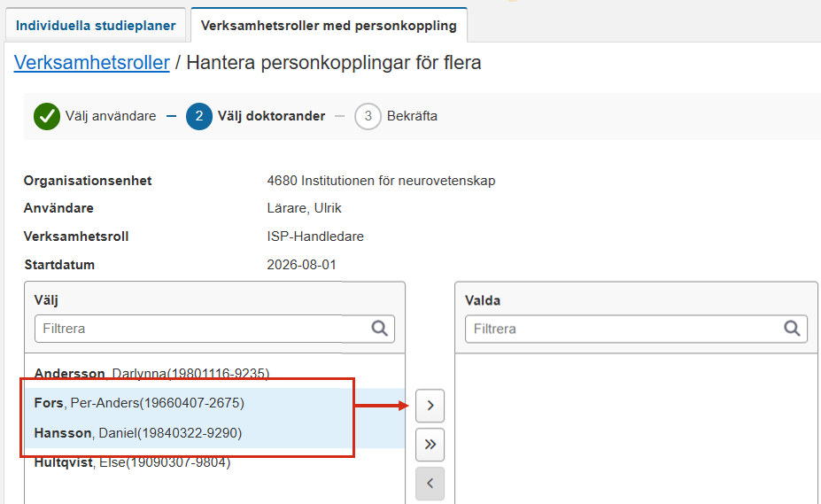This screenshot has width=821, height=504.
Task: Select Hultqvist, Else in the list
Action: tap(214, 462)
